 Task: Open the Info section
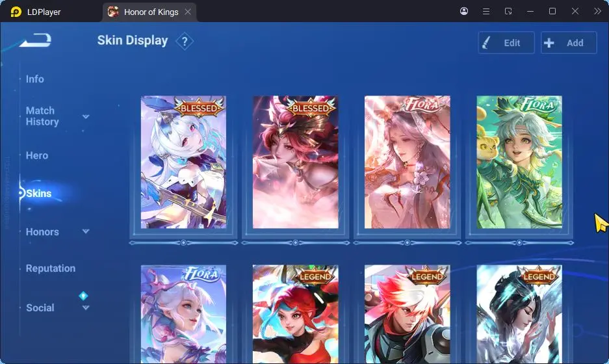tap(35, 79)
